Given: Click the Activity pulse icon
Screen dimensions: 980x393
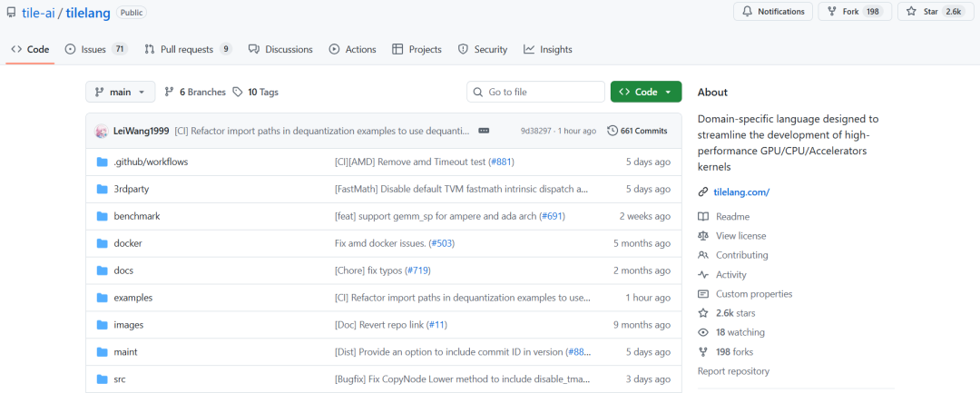Looking at the screenshot, I should [x=703, y=275].
